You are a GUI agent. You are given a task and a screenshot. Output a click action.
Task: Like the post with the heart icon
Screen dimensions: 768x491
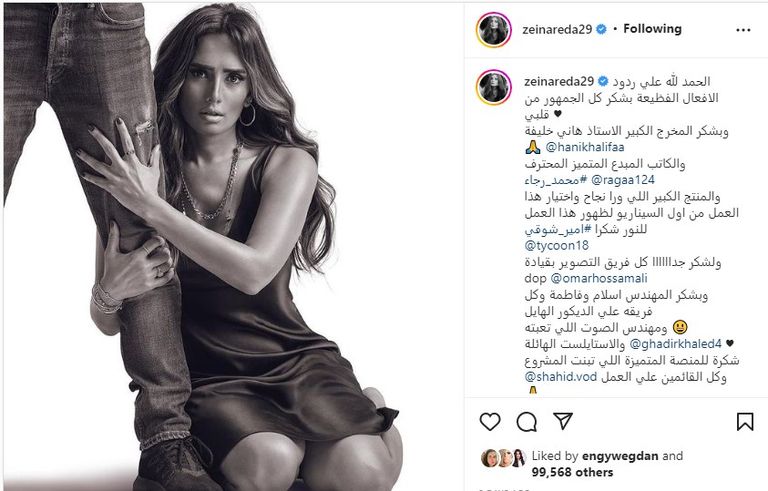[490, 421]
